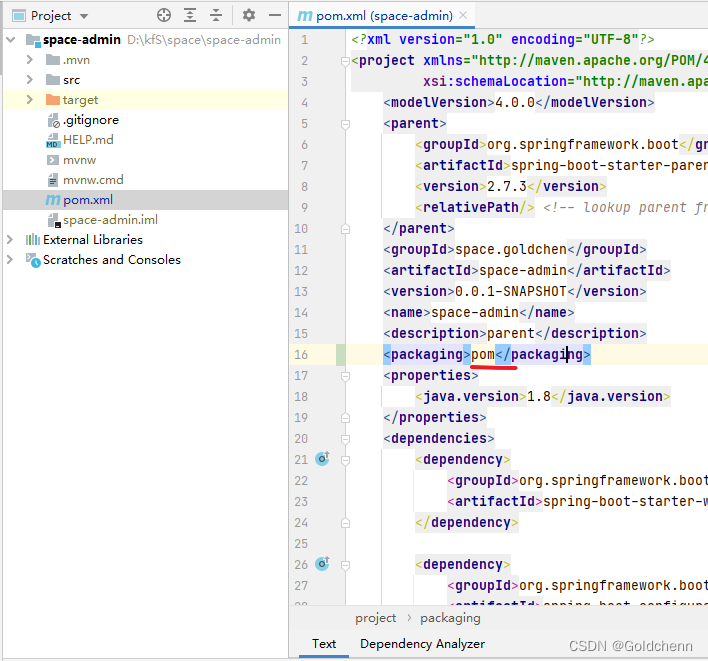Image resolution: width=708 pixels, height=661 pixels.
Task: Select the mvnw.cmd file
Action: (93, 180)
